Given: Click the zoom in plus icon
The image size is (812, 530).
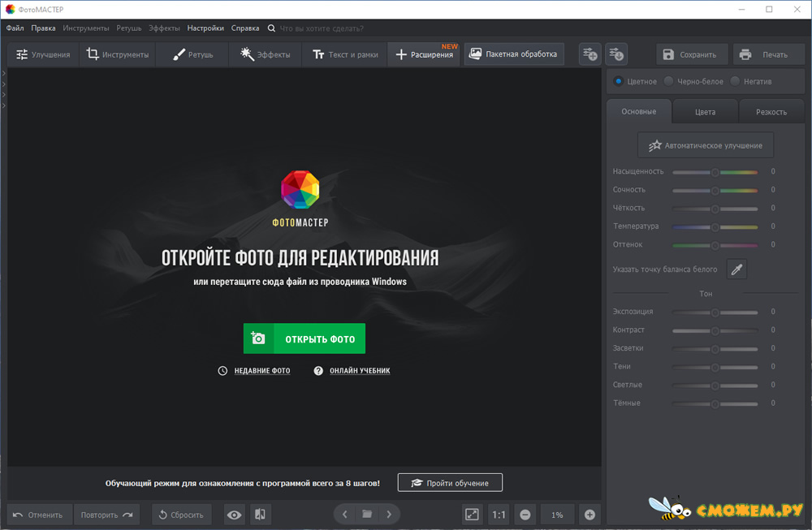Looking at the screenshot, I should 590,515.
